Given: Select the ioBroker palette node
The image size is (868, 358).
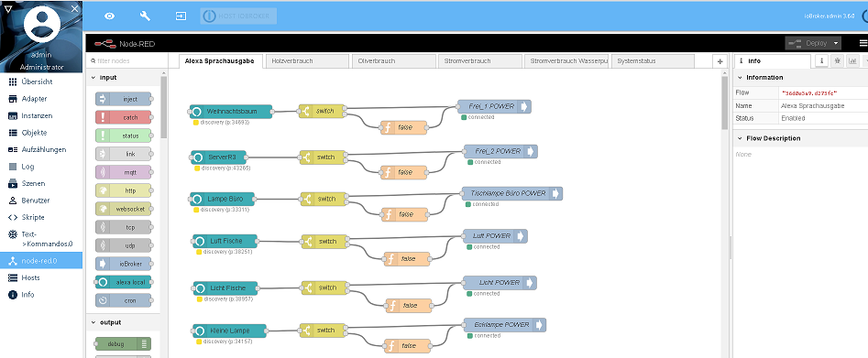Looking at the screenshot, I should 123,264.
